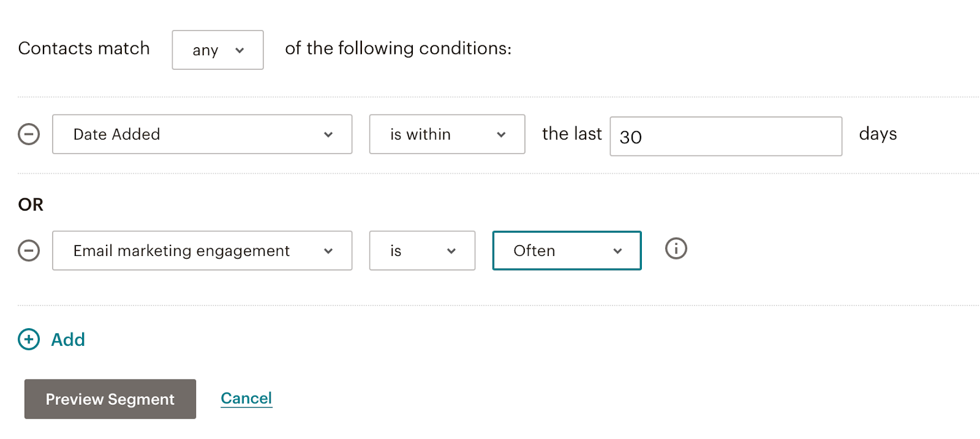The height and width of the screenshot is (439, 980).
Task: Click the Add text link
Action: (68, 340)
